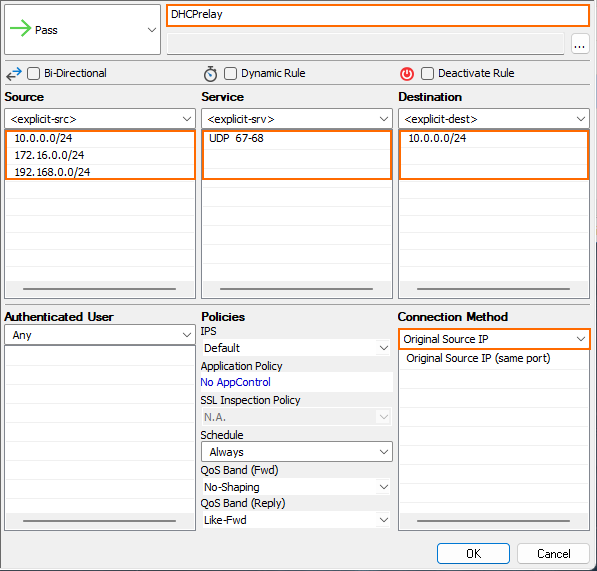Image resolution: width=597 pixels, height=571 pixels.
Task: Open the QoS Band (Fwd) No-Shaping dropdown
Action: 296,487
